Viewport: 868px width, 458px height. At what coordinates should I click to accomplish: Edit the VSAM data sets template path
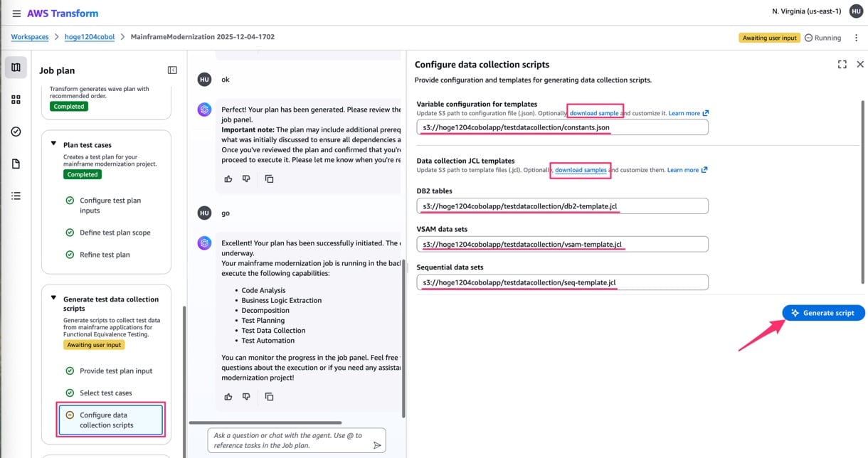(x=562, y=244)
